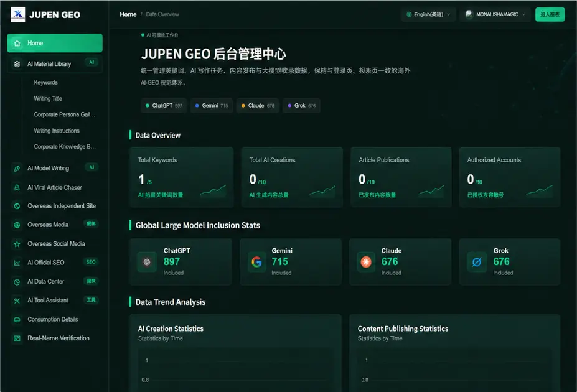Click the Data Trend Analysis heading
Viewport: 577px width, 392px height.
point(171,302)
